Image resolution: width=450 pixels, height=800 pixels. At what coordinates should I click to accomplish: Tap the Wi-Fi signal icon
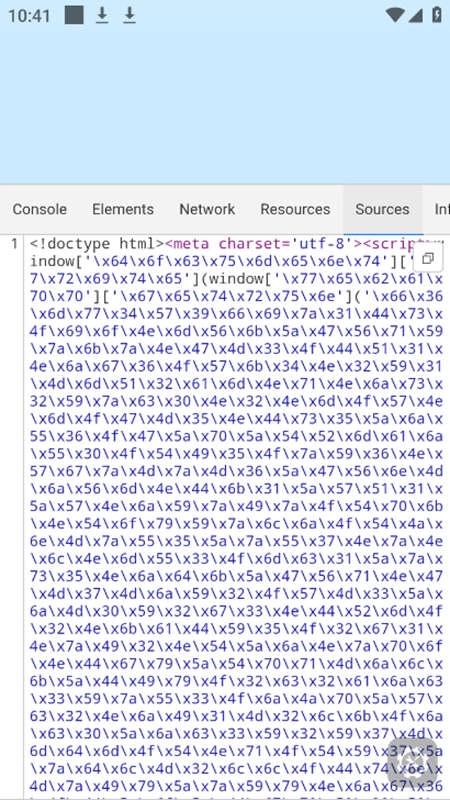click(x=395, y=15)
